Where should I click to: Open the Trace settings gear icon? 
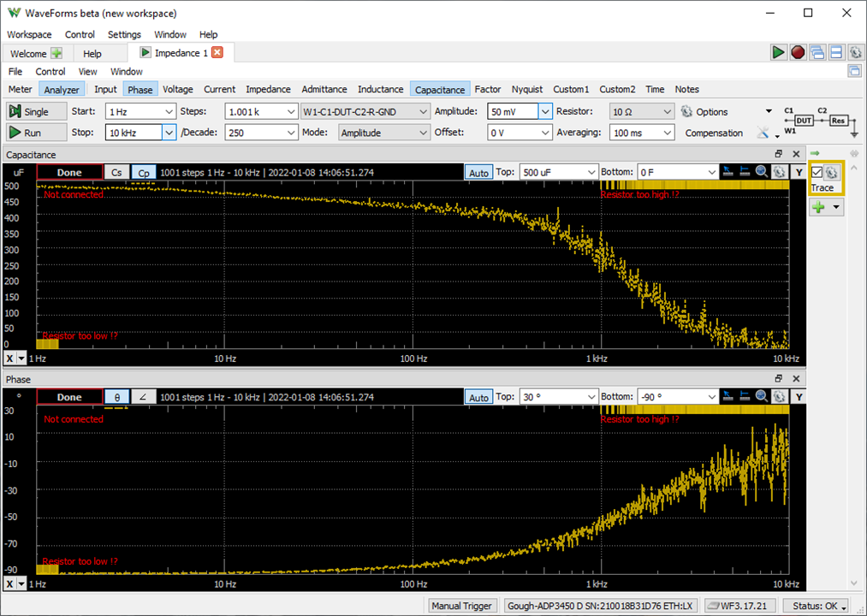[x=832, y=173]
